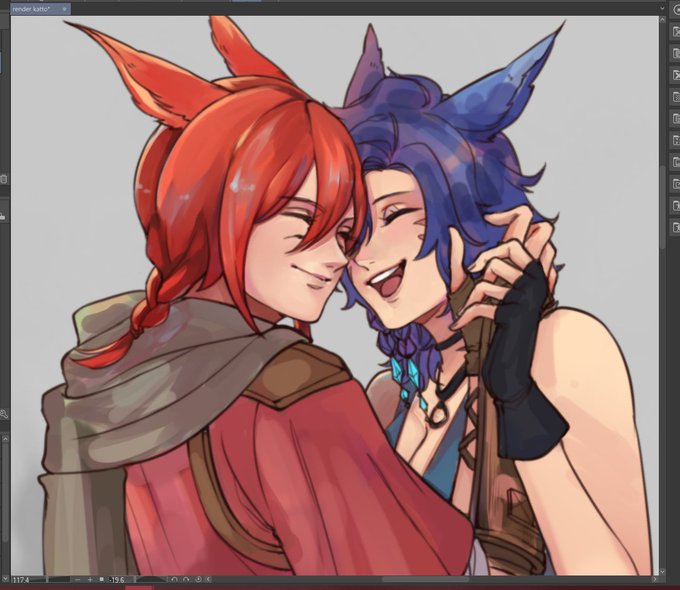Image resolution: width=680 pixels, height=590 pixels.
Task: Click the horizontal scrollbar left arrow
Action: 209,580
